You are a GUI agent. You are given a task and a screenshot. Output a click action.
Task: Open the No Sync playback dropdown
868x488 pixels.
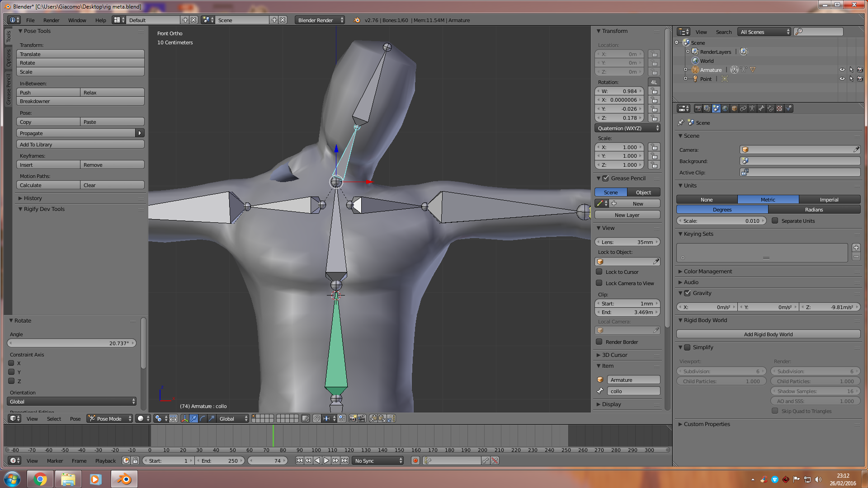[x=378, y=461]
